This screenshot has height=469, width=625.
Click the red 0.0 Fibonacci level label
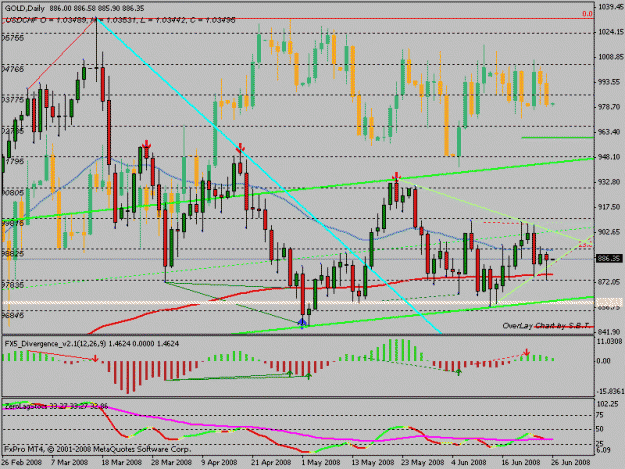tap(587, 14)
